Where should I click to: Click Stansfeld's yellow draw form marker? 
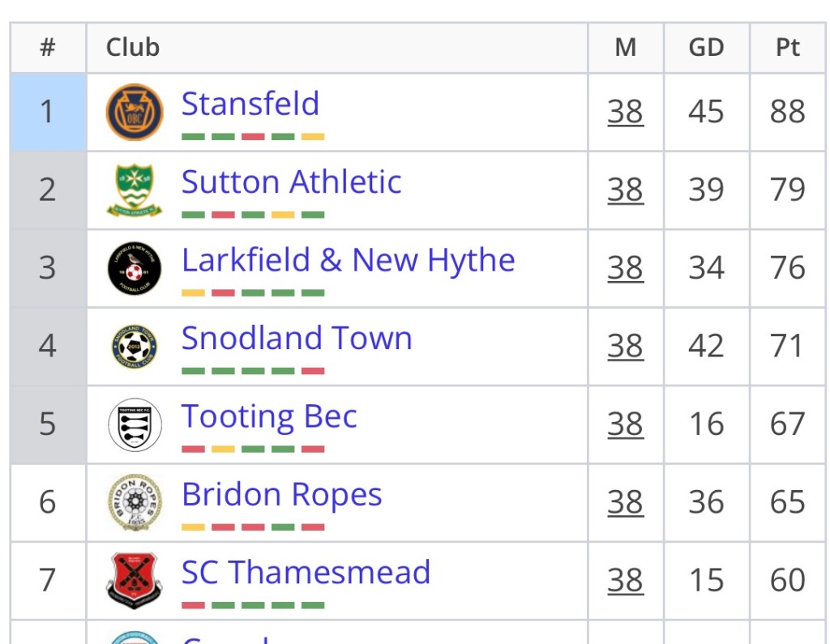coord(313,137)
